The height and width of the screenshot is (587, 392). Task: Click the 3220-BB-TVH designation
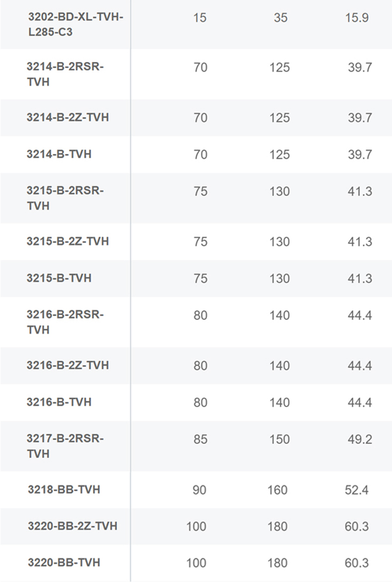[64, 563]
